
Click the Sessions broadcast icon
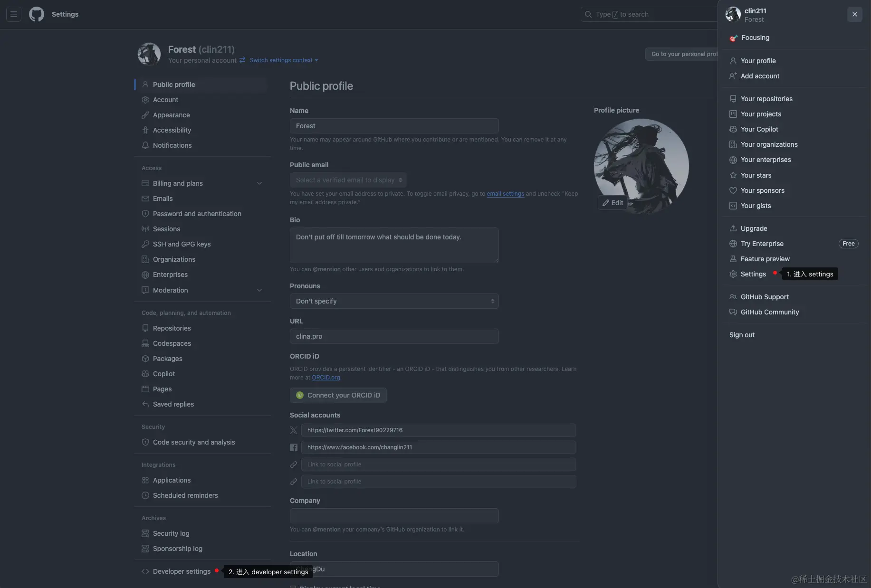click(145, 229)
